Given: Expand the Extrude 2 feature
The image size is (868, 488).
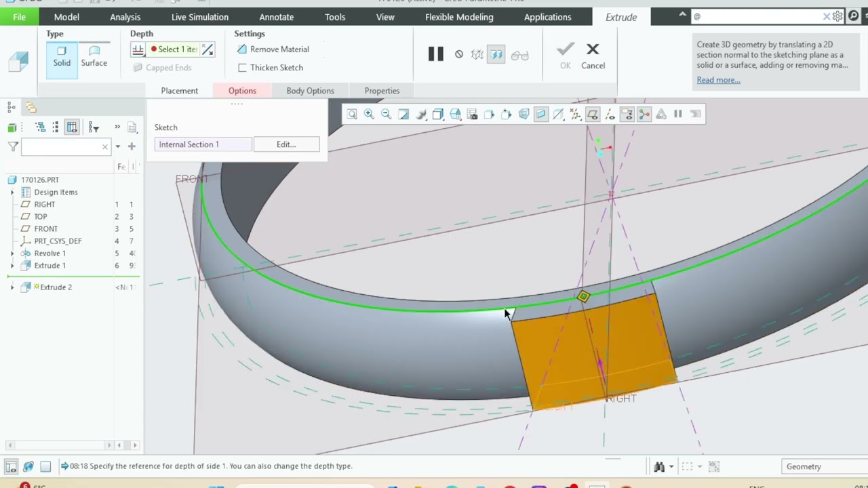Looking at the screenshot, I should point(12,287).
